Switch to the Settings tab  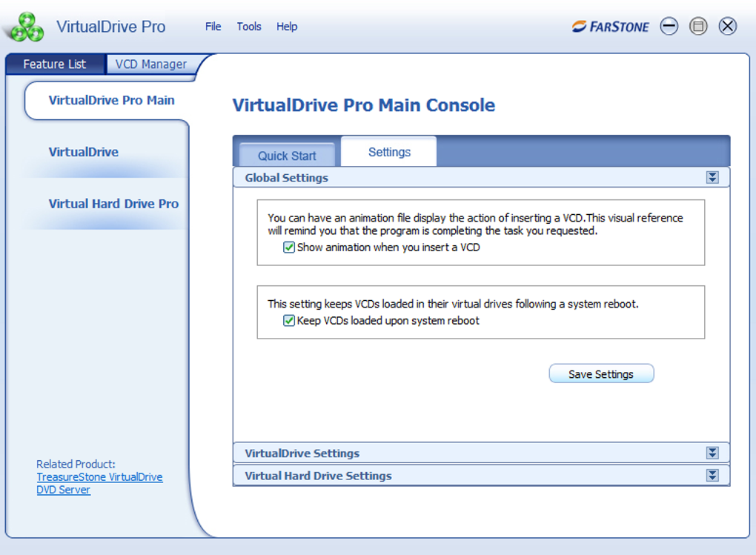pyautogui.click(x=389, y=152)
